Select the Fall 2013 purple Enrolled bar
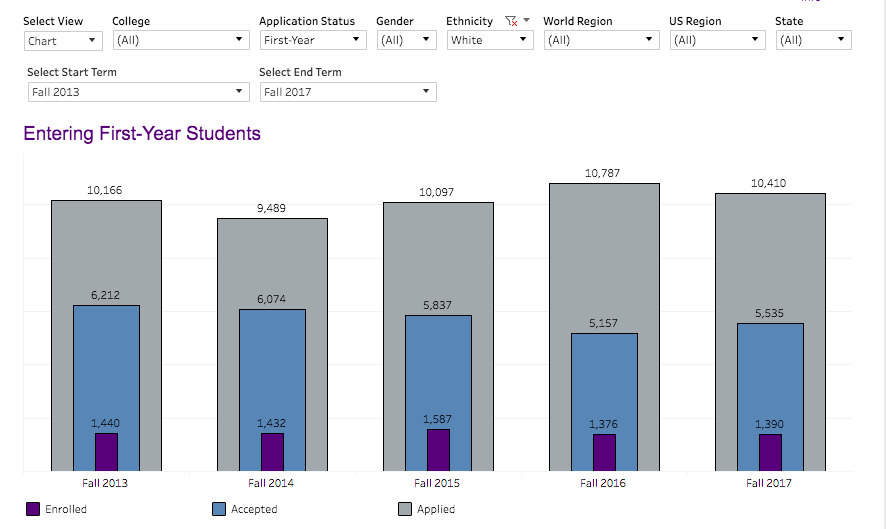Viewport: 886px width, 529px height. tap(106, 452)
